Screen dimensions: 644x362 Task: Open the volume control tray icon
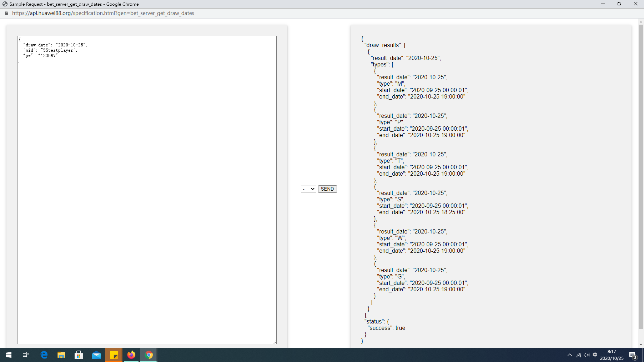587,355
